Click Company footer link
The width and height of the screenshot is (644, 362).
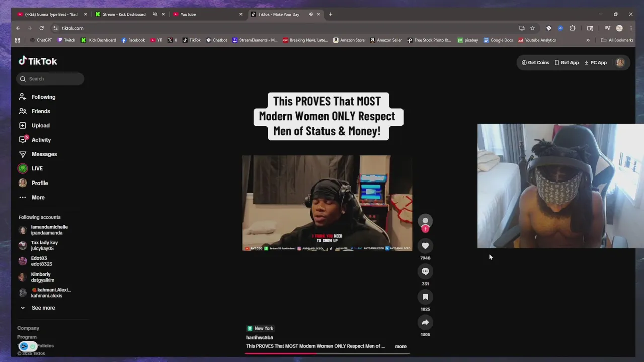coord(28,328)
